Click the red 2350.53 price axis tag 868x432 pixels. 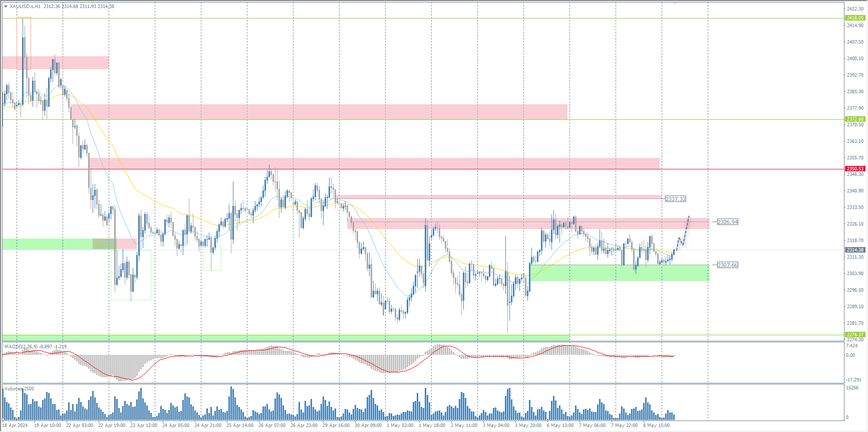(855, 169)
